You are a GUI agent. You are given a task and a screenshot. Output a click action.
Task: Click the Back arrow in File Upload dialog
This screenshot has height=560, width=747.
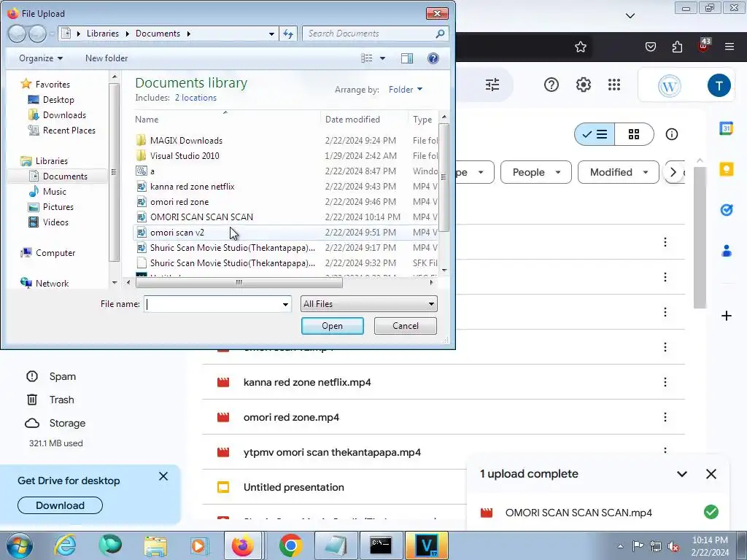click(17, 34)
